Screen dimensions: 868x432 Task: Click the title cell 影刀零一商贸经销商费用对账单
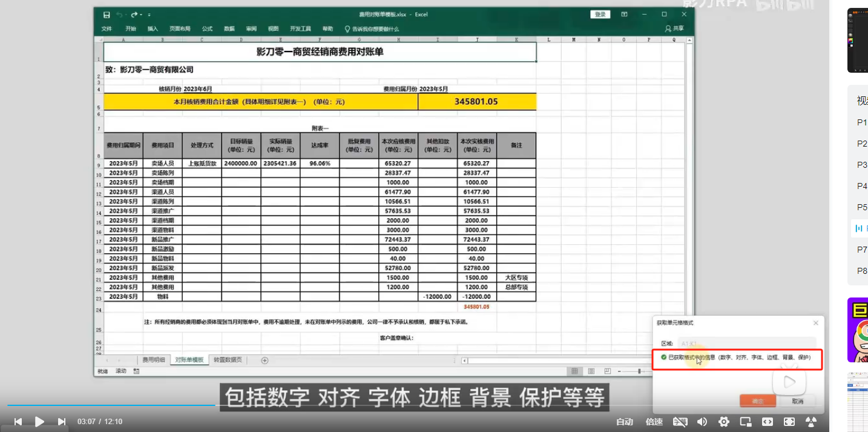click(x=320, y=52)
